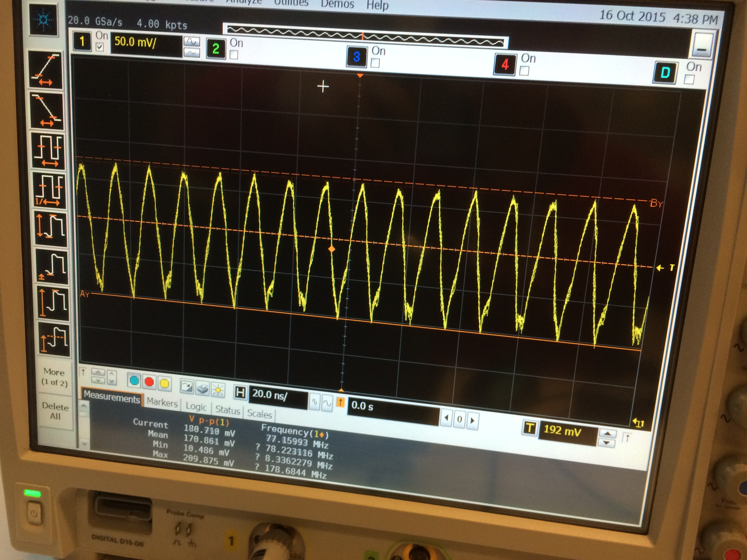Enable the Channel 2 On checkbox
This screenshot has width=747, height=560.
point(234,55)
